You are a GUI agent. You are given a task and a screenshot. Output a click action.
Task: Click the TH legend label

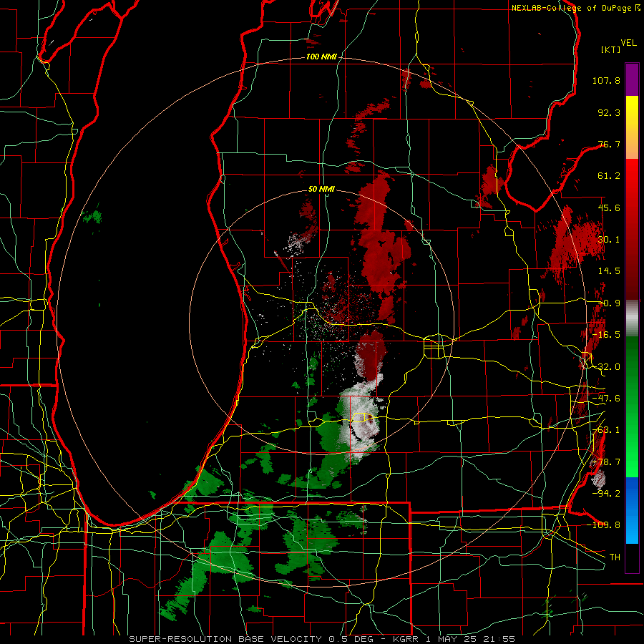click(x=615, y=557)
